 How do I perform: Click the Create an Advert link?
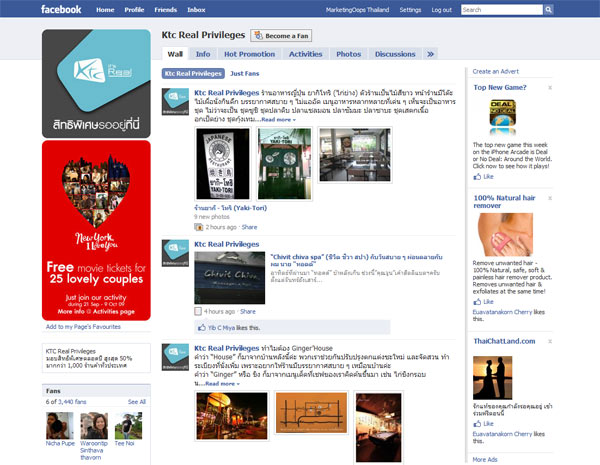point(496,71)
